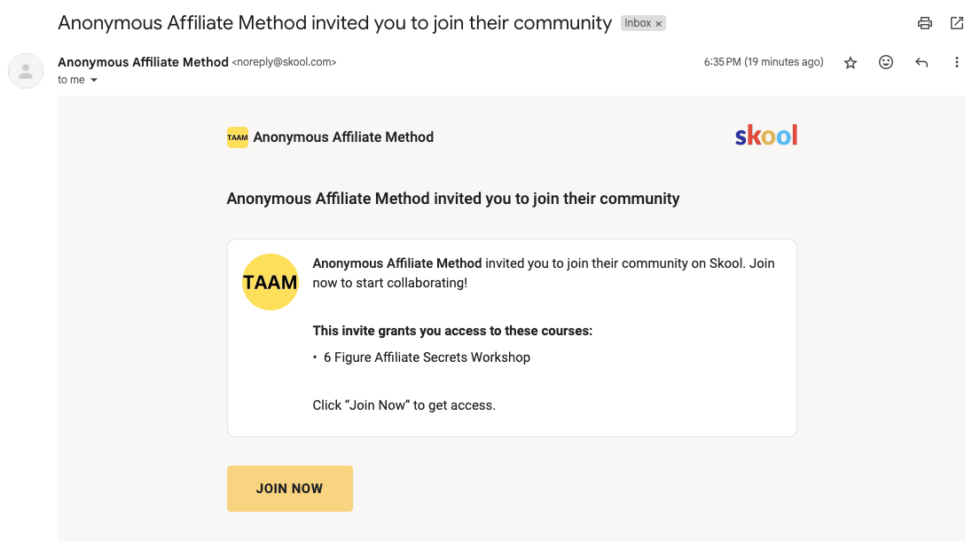
Task: Remove the Inbox label with its x
Action: pyautogui.click(x=659, y=24)
